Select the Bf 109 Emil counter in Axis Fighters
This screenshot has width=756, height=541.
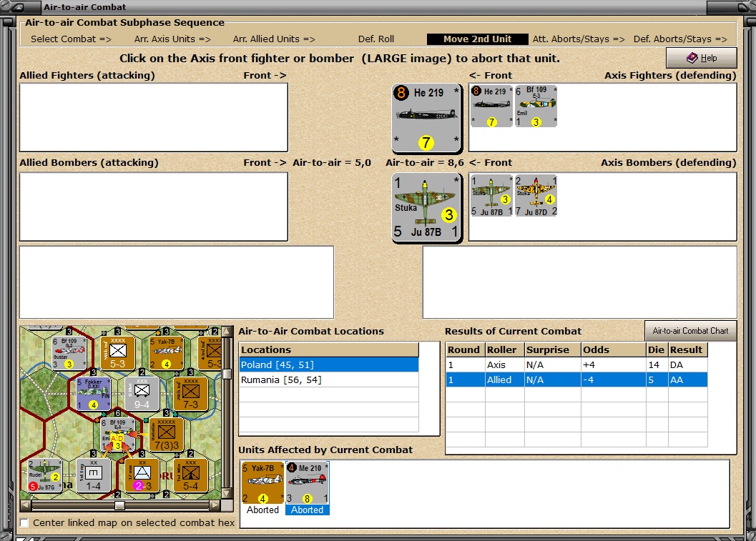[x=536, y=106]
